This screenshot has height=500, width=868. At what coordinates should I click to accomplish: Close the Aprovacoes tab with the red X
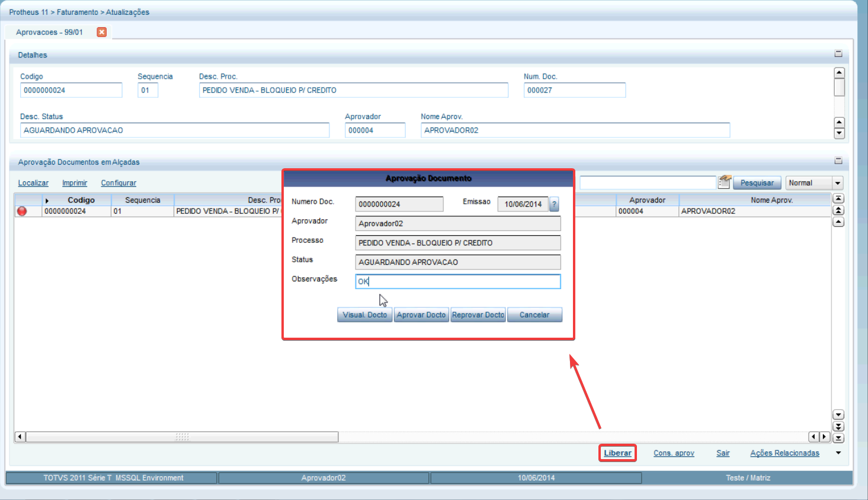(x=102, y=32)
